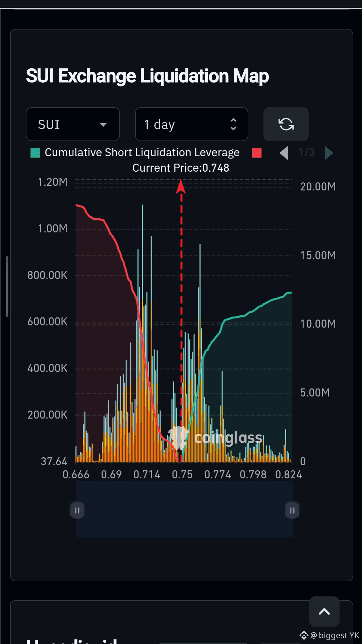Click the 20.00M right axis label
This screenshot has height=644, width=362.
[x=318, y=187]
